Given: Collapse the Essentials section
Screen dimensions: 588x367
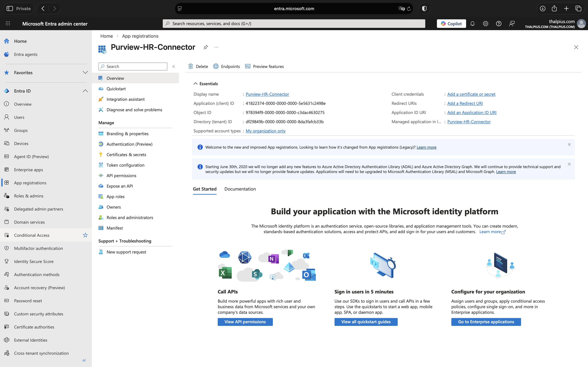Looking at the screenshot, I should [195, 84].
